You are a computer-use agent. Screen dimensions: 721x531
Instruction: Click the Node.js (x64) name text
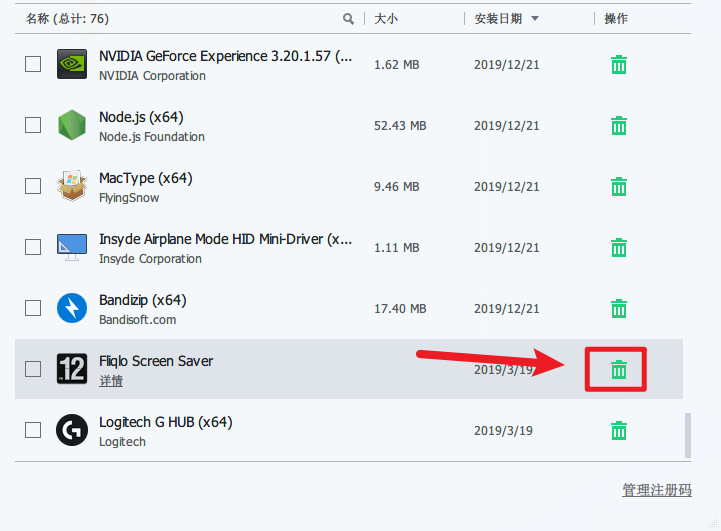pos(141,117)
